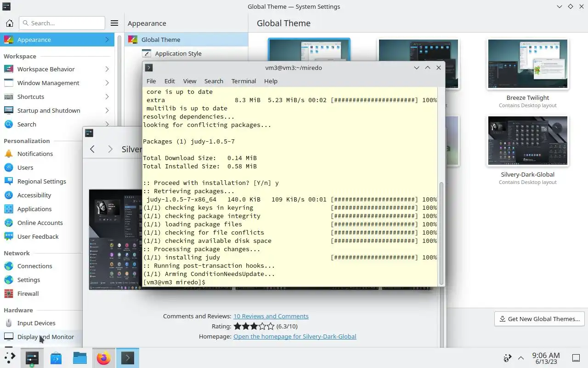Screen dimensions: 588x368
Task: Expand the Startup and Shutdown chevron
Action: 107,110
